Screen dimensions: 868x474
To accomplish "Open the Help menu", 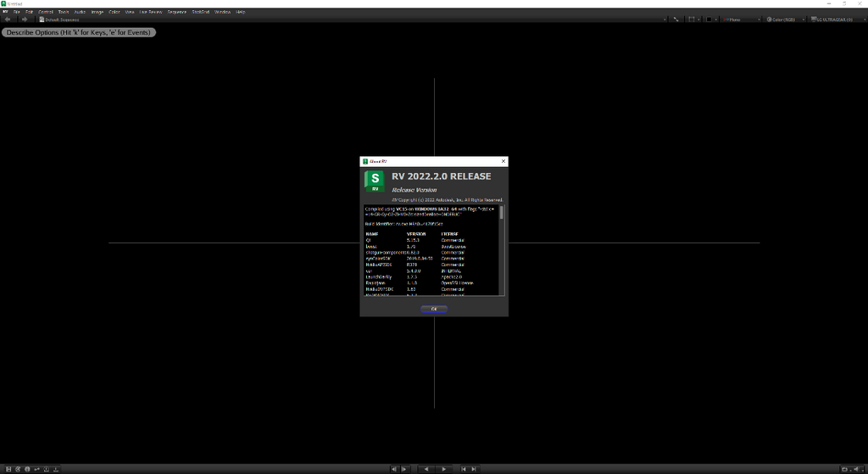I will coord(240,12).
